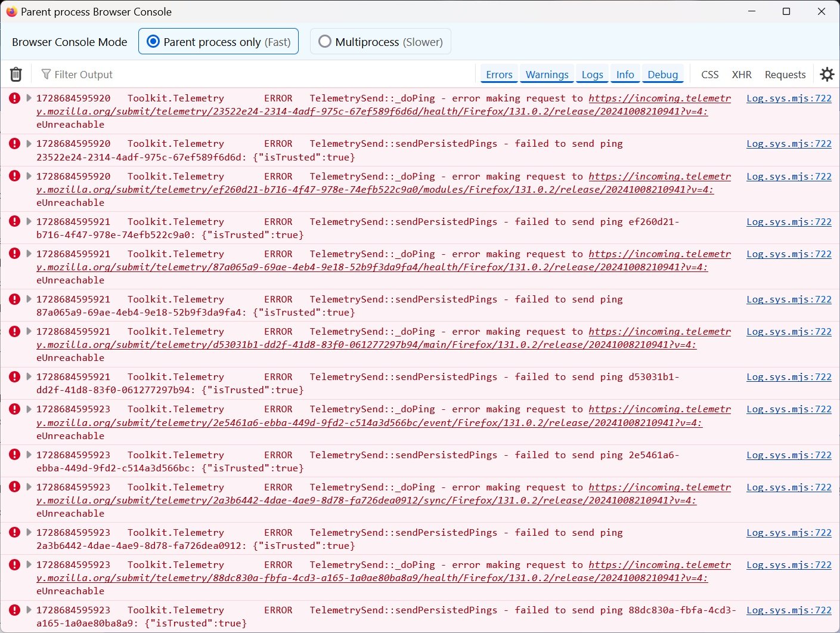
Task: Click error icon of 2e5461a6 event _doPing row
Action: [14, 409]
